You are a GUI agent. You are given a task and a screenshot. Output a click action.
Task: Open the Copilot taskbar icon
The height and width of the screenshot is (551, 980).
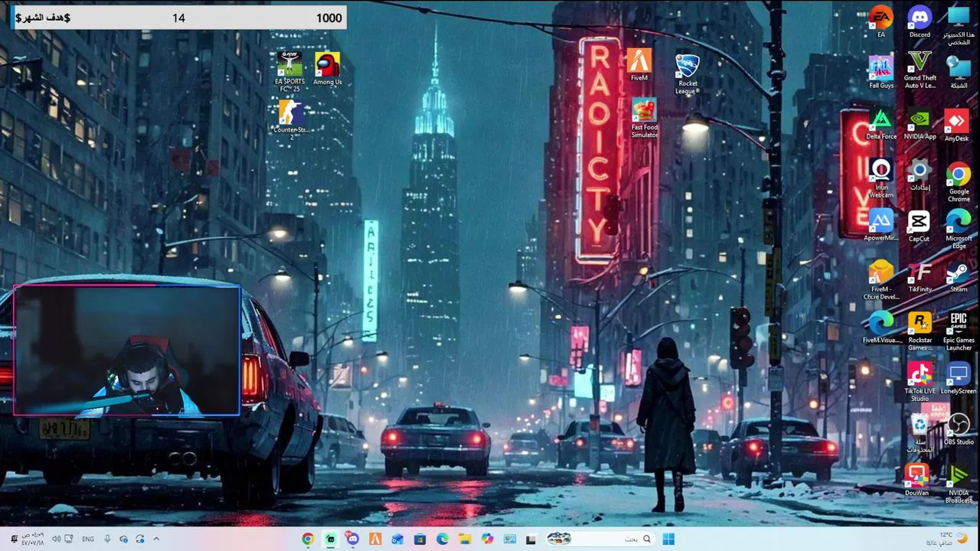487,539
